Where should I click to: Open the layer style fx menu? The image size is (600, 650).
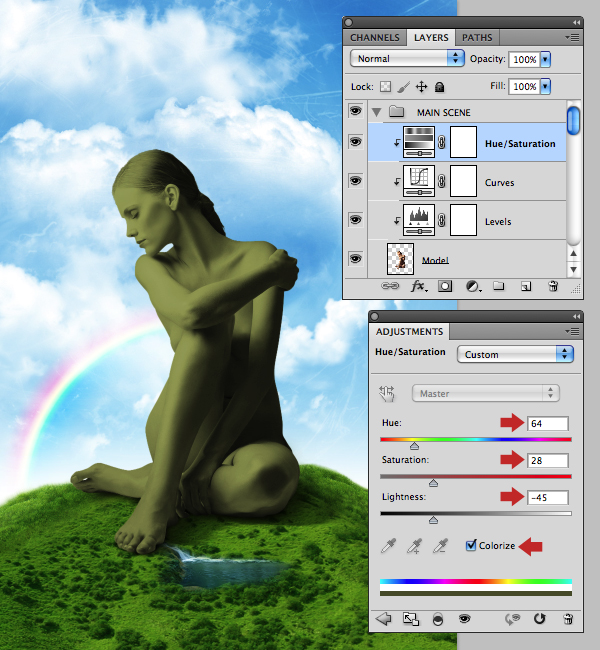click(x=418, y=286)
